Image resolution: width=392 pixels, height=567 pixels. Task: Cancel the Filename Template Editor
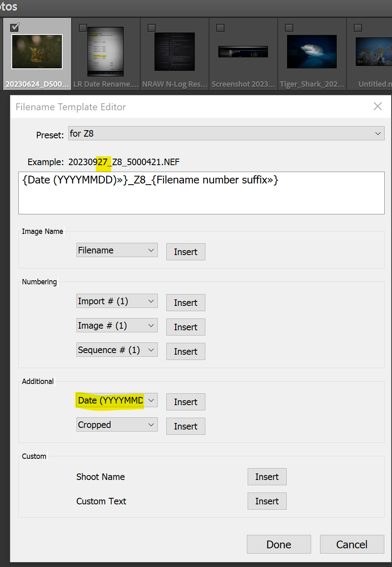tap(352, 544)
